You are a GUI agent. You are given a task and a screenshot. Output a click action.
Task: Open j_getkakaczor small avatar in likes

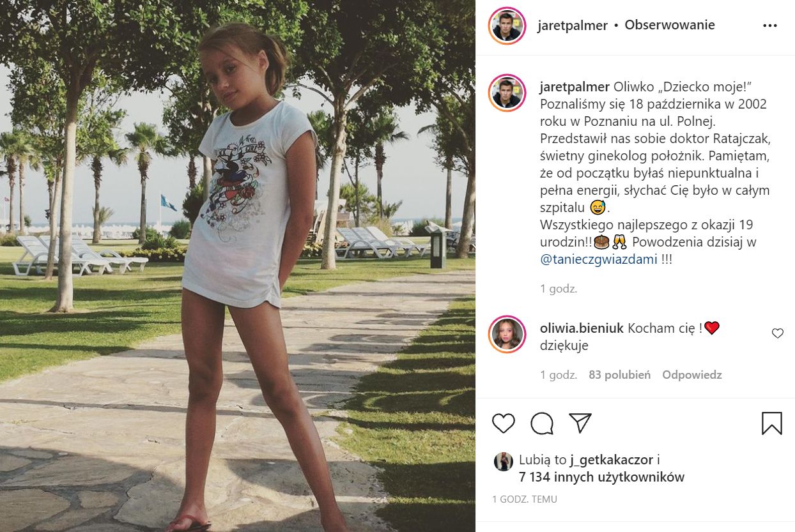click(x=503, y=462)
